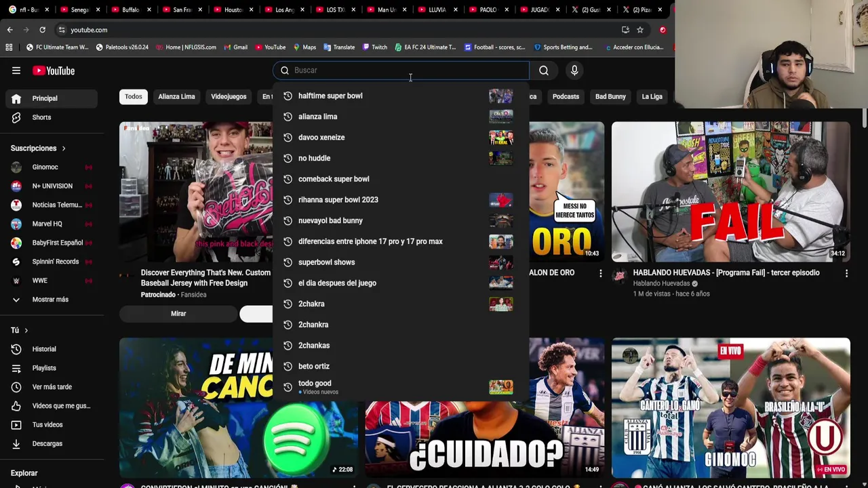Expand the Suscripciones section

point(38,148)
